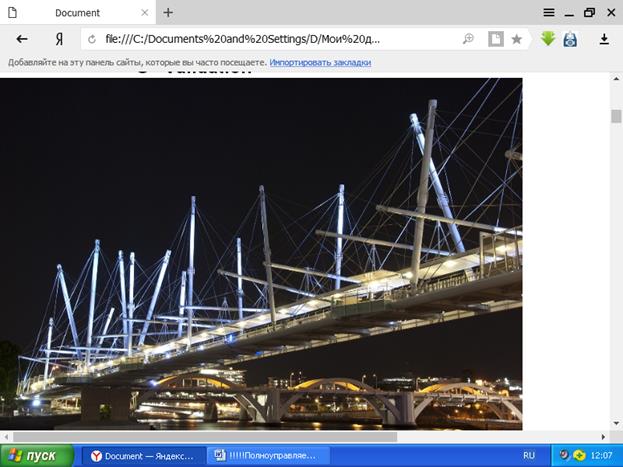Minimize the browser window
The image size is (623, 467).
point(569,13)
